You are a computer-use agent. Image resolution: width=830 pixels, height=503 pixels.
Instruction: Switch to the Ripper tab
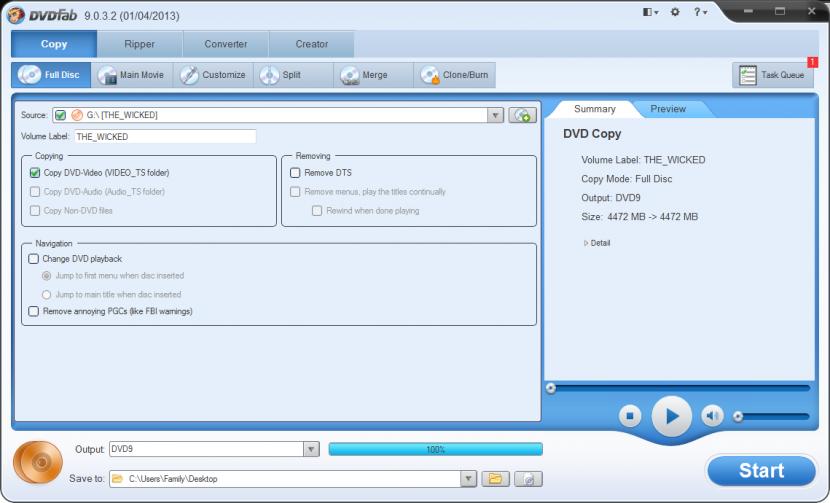pos(140,44)
